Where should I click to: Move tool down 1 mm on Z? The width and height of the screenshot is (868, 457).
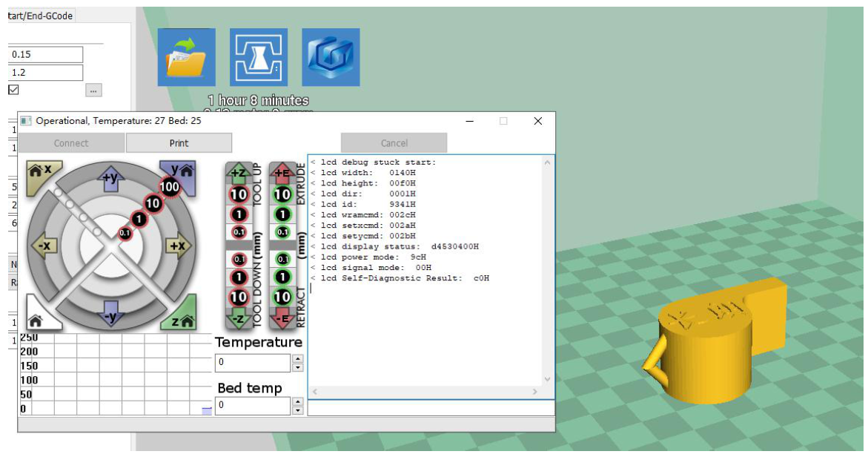point(239,277)
